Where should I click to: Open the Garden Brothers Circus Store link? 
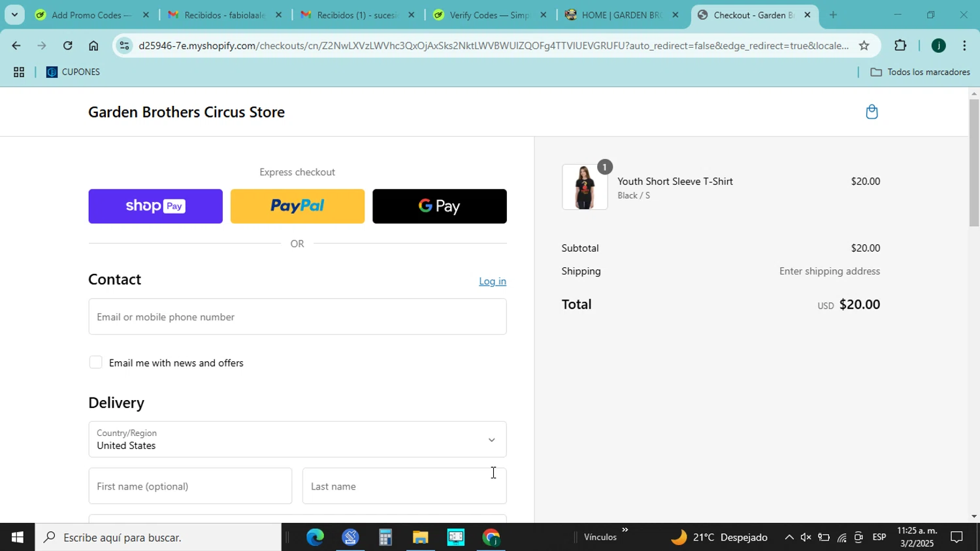click(x=186, y=112)
